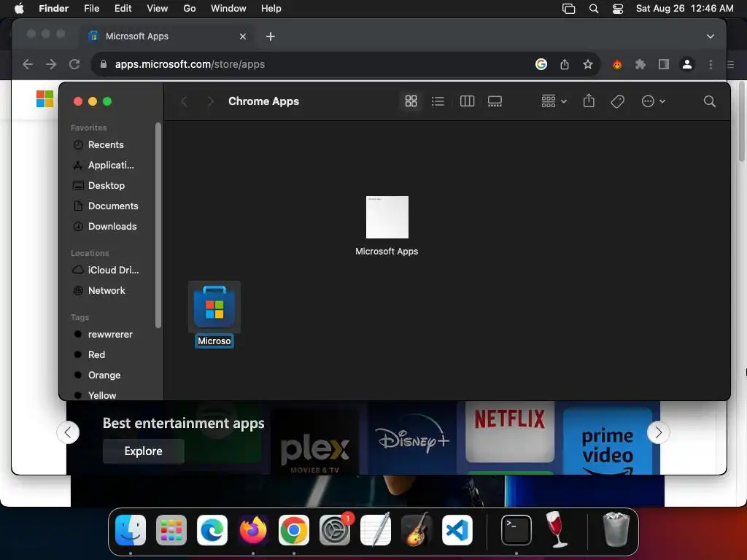This screenshot has height=560, width=747.
Task: Go back in Finder window
Action: pos(185,101)
